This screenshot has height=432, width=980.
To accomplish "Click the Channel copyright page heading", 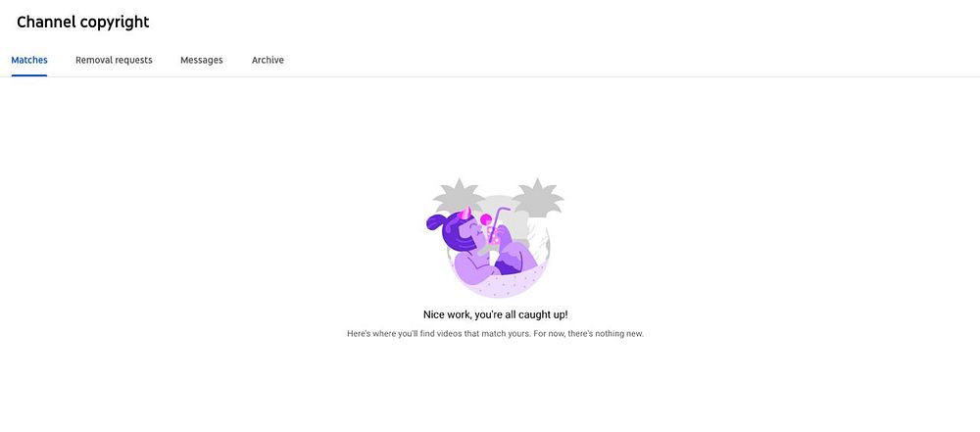I will (83, 23).
